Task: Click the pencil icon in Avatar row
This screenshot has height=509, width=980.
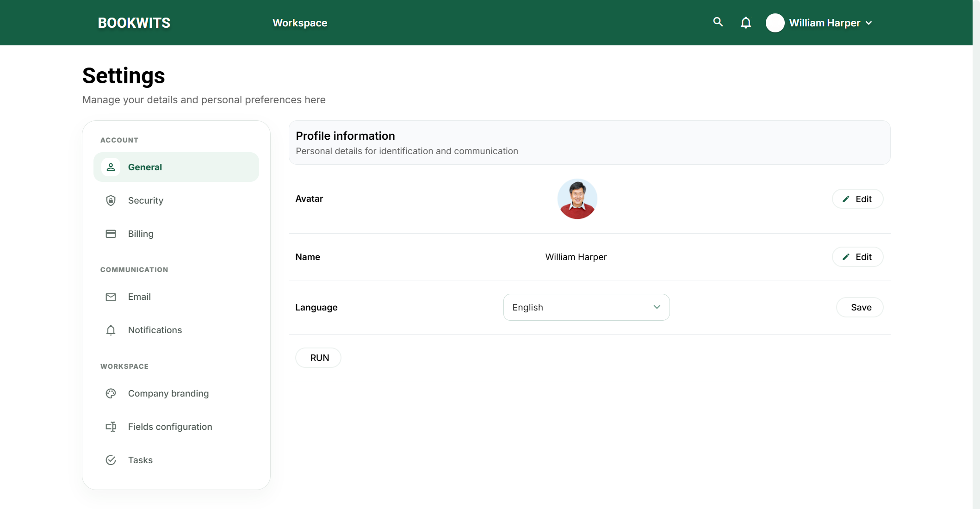Action: pyautogui.click(x=846, y=199)
